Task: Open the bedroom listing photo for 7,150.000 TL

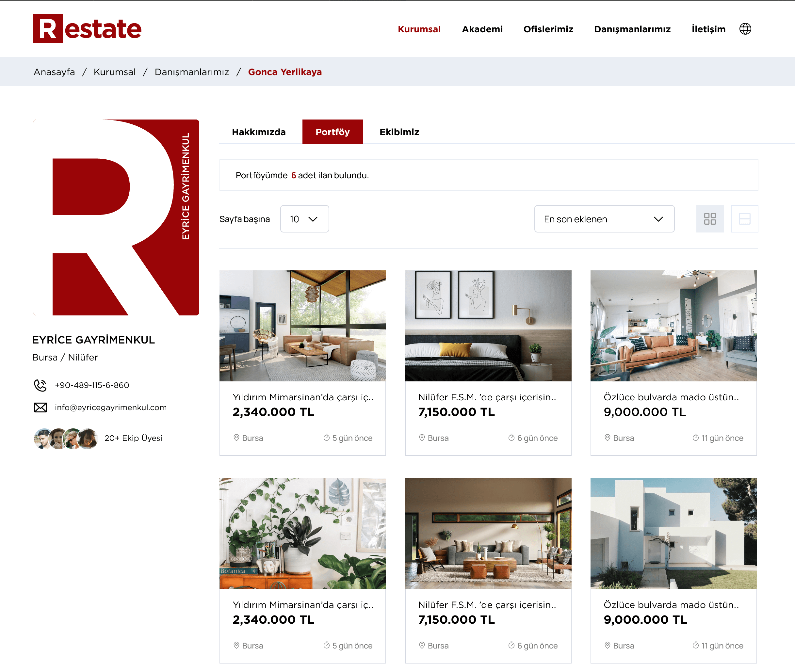Action: pyautogui.click(x=488, y=326)
